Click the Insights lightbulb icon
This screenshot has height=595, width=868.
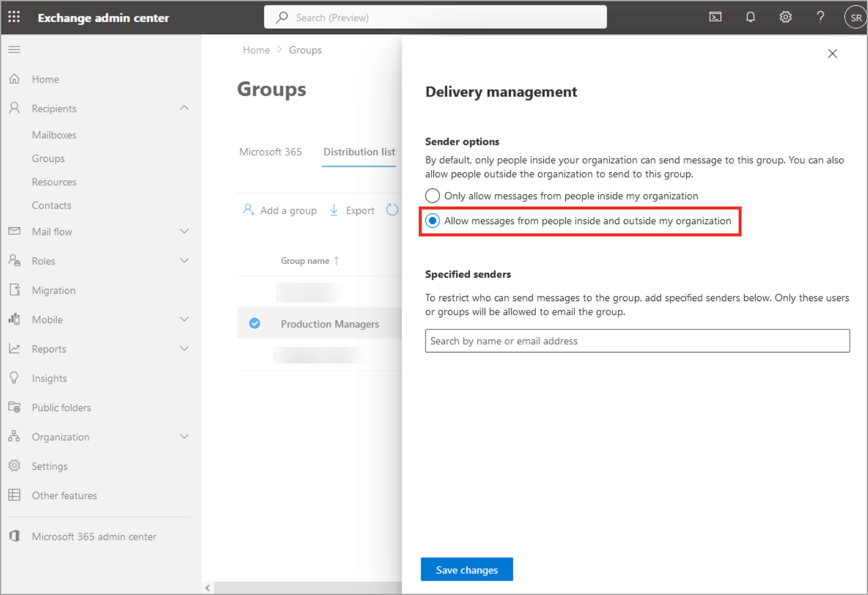[x=15, y=378]
